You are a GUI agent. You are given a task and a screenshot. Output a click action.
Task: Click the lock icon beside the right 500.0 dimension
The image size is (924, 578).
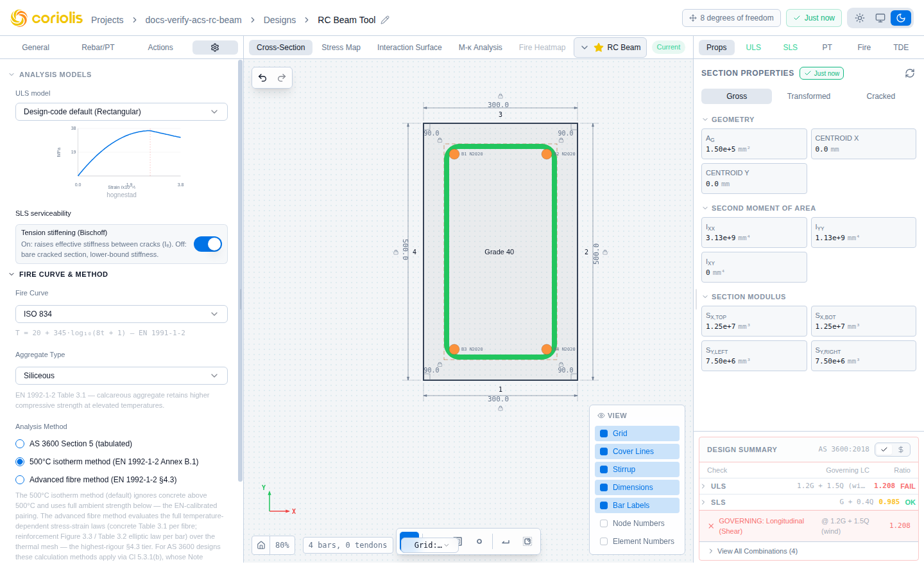pyautogui.click(x=605, y=252)
